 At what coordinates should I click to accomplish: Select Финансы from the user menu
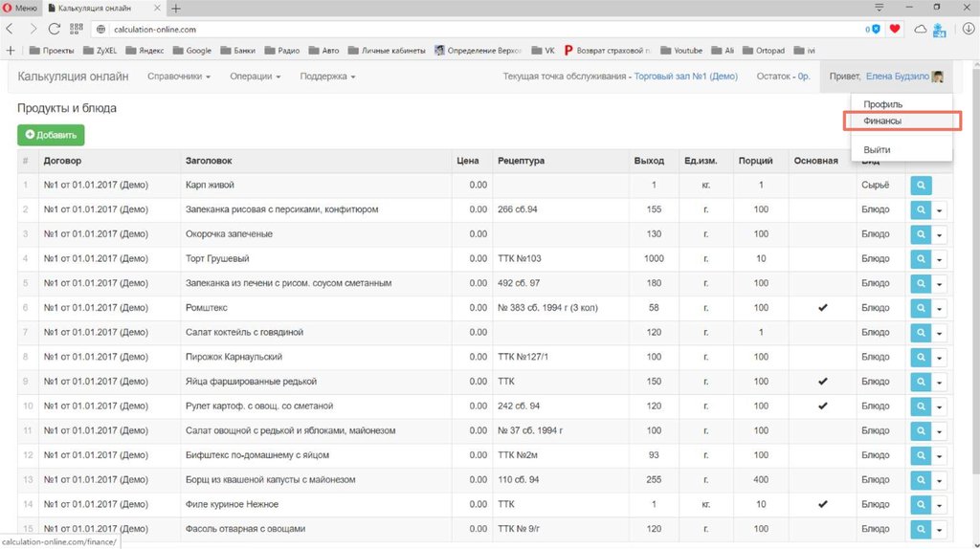882,121
